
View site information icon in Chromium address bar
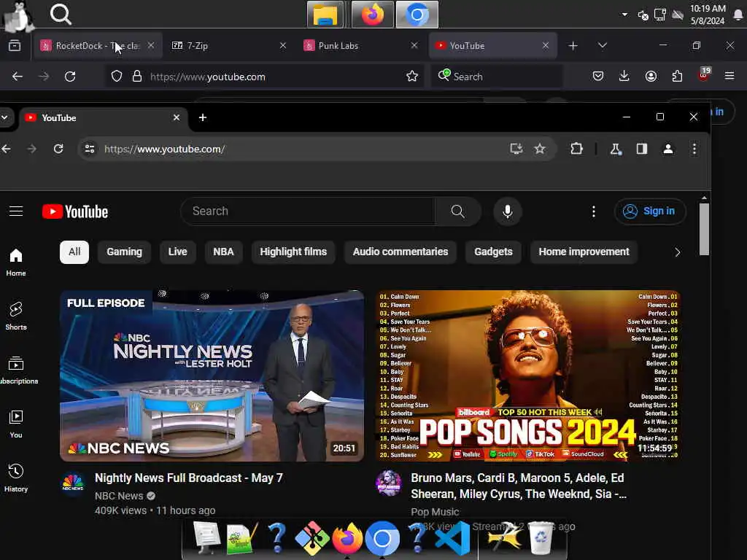tap(90, 149)
